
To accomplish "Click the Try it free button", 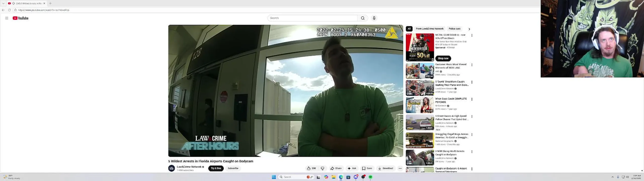I will [216, 168].
